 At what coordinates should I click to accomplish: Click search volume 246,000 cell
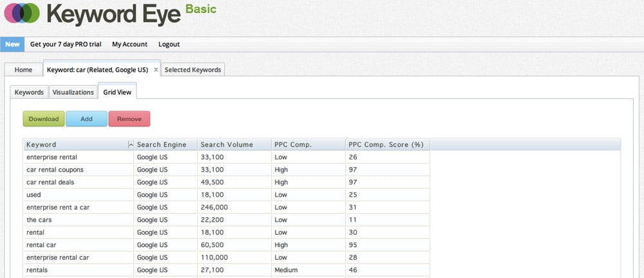[x=234, y=207]
